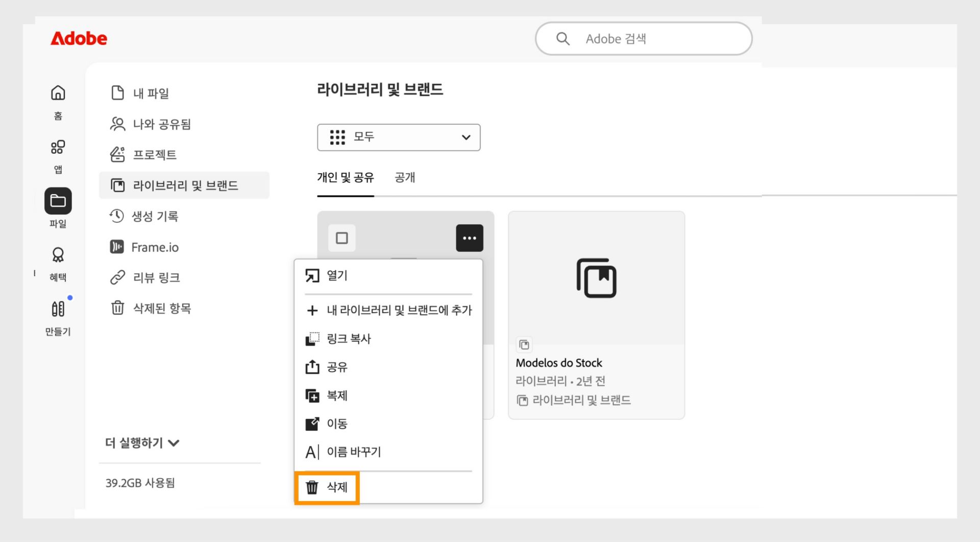Choose 열기 from context menu
The image size is (980, 542).
tap(388, 276)
